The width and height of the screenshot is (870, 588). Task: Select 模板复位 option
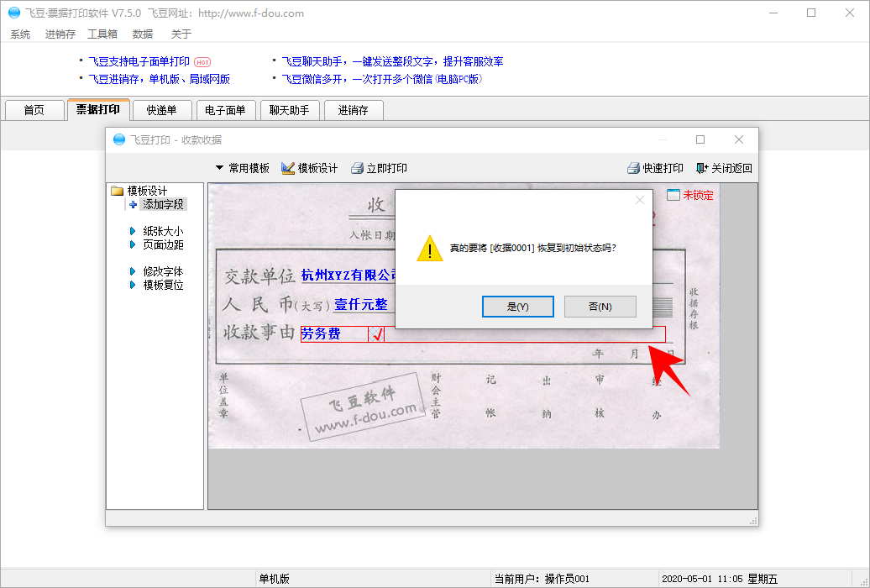point(163,285)
